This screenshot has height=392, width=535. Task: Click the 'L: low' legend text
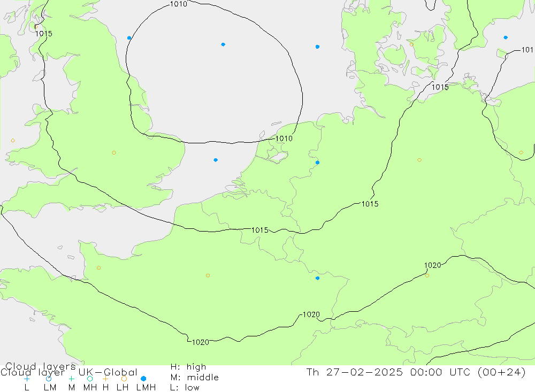[185, 388]
